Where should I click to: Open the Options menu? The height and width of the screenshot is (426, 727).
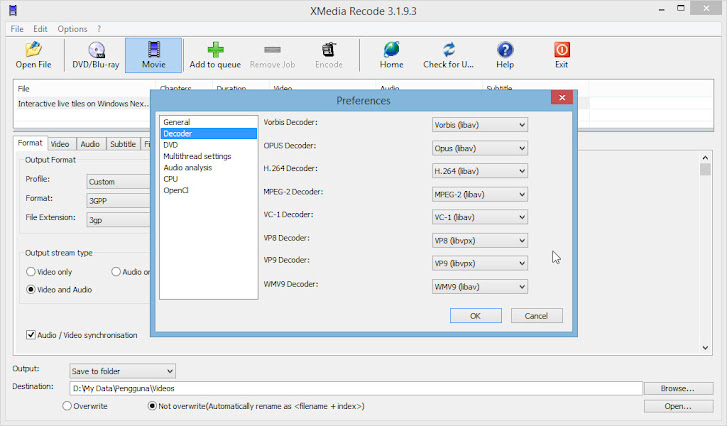click(x=72, y=29)
